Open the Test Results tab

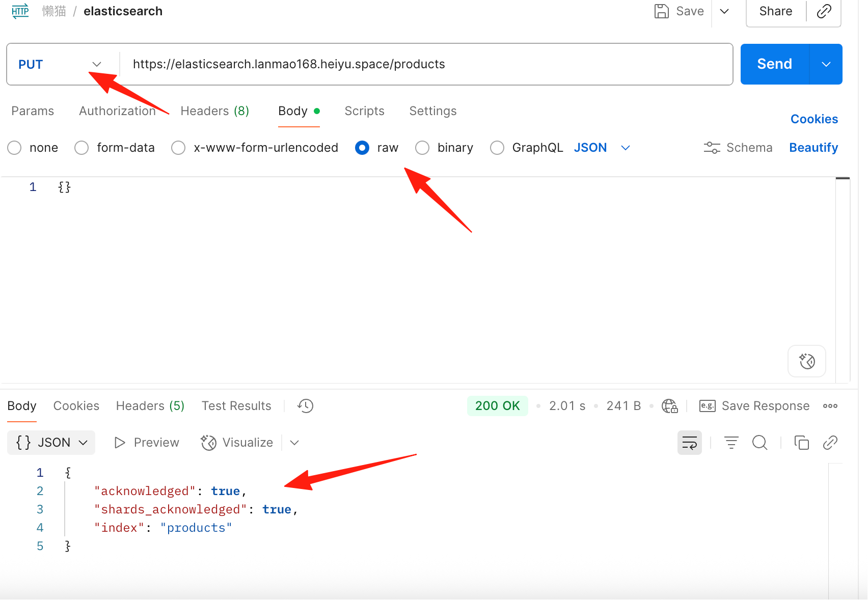pyautogui.click(x=236, y=406)
